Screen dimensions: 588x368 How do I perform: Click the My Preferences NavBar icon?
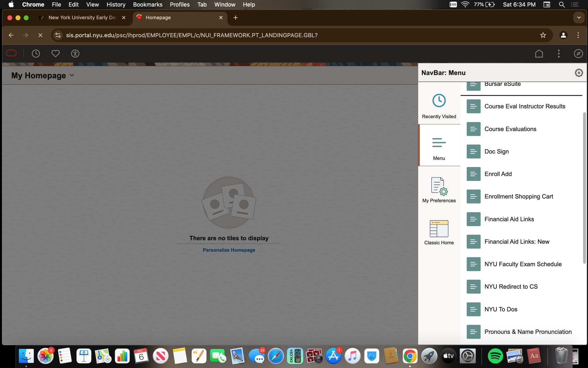[439, 190]
